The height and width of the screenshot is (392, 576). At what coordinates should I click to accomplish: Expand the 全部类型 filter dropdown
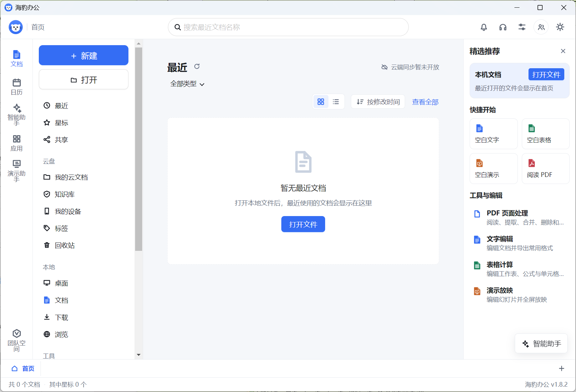click(x=187, y=84)
